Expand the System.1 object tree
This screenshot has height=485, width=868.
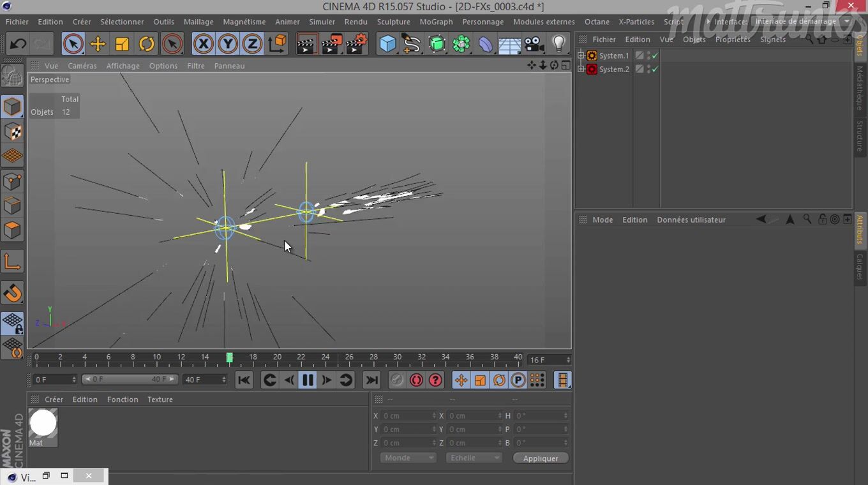[x=581, y=56]
